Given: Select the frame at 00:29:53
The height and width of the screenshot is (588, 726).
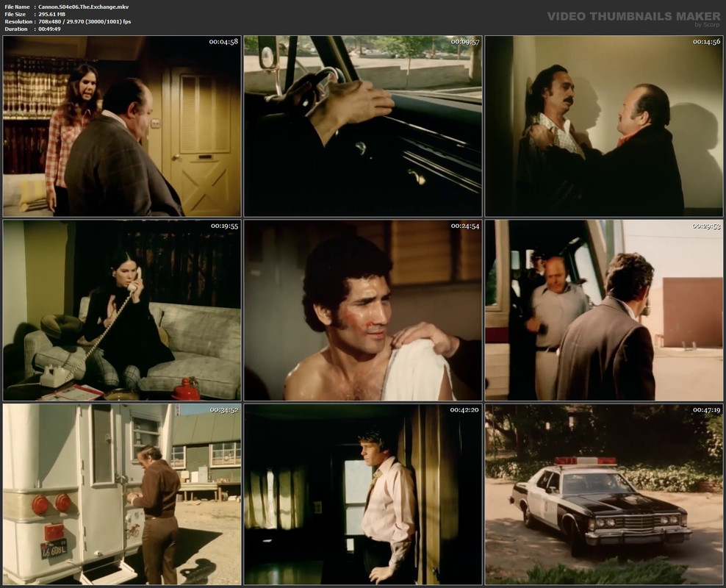Looking at the screenshot, I should click(604, 310).
